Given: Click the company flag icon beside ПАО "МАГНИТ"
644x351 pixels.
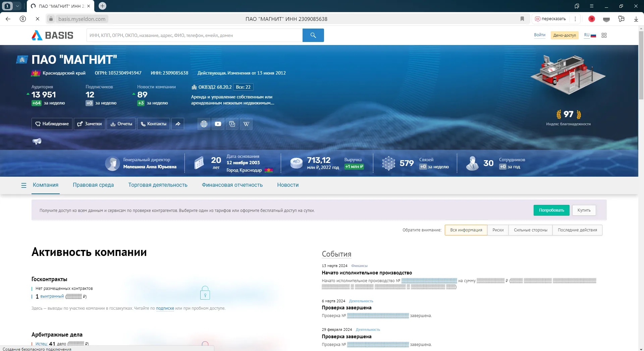Looking at the screenshot, I should point(22,59).
